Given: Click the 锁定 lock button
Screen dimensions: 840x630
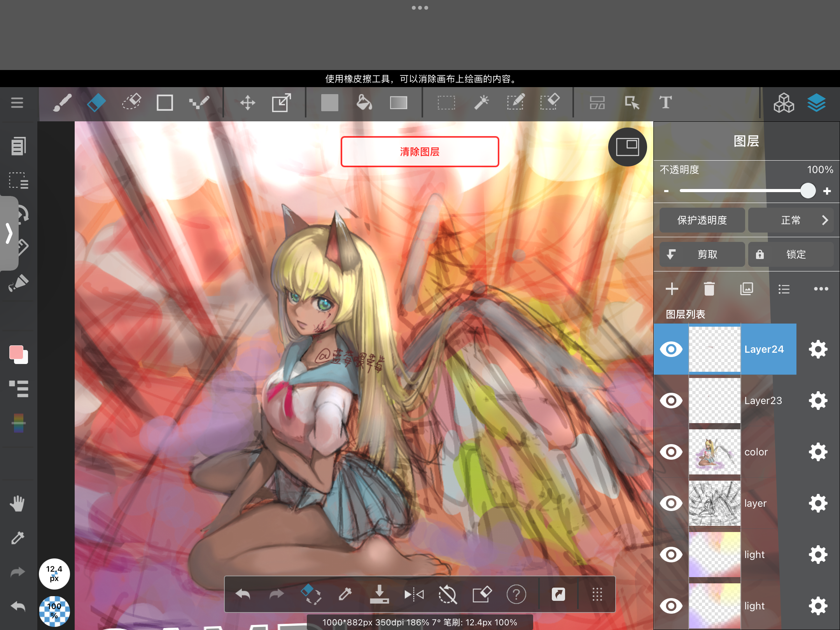Looking at the screenshot, I should point(791,254).
